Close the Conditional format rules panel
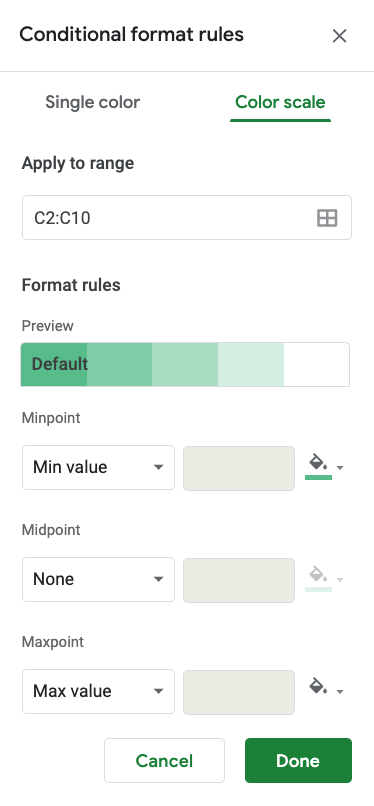Screen dimensions: 374x806 340,36
